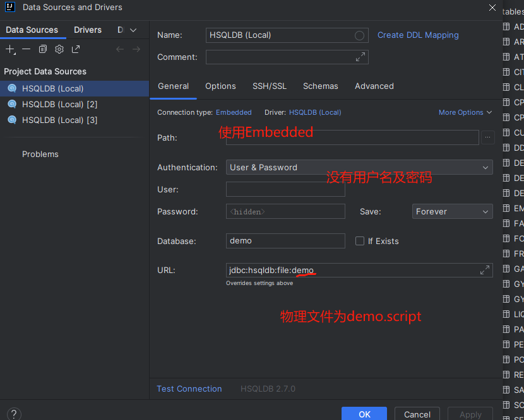Open the General tab
This screenshot has width=524, height=420.
point(173,86)
